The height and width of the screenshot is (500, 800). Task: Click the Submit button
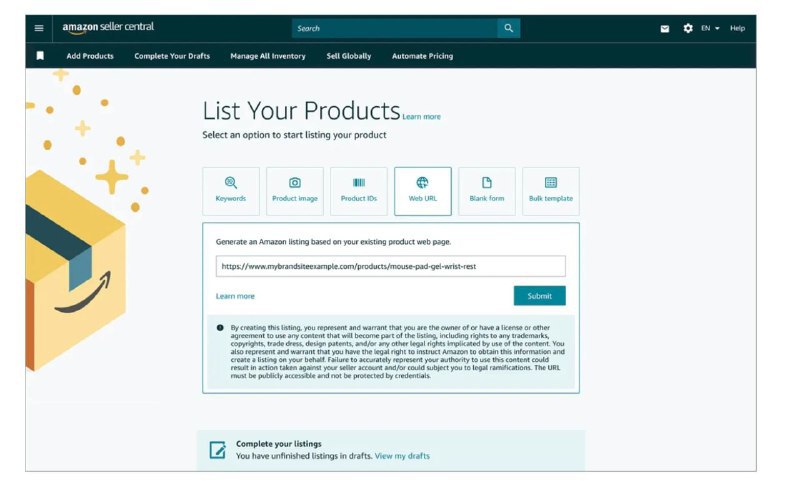click(539, 296)
